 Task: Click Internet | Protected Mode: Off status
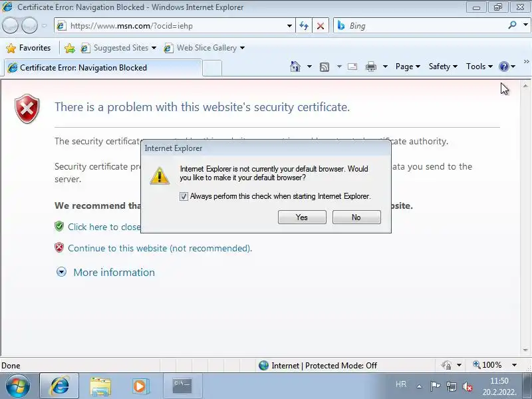coord(324,365)
